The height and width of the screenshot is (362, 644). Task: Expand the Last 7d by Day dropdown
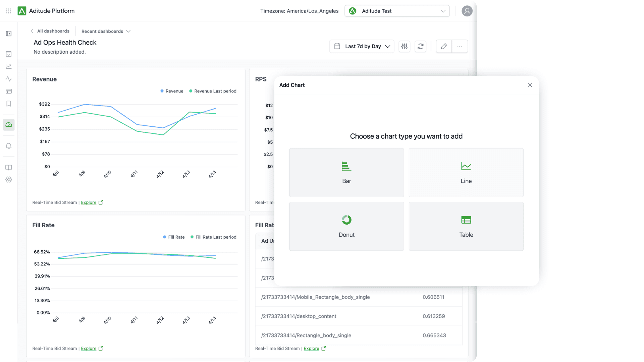(362, 46)
